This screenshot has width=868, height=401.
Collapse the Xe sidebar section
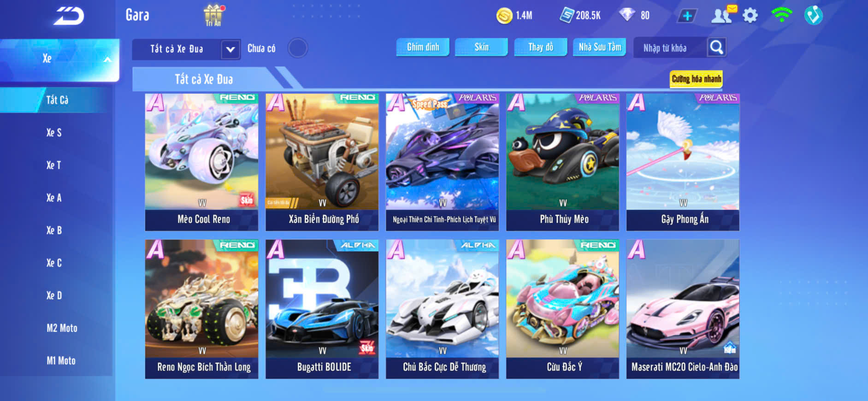click(x=59, y=59)
